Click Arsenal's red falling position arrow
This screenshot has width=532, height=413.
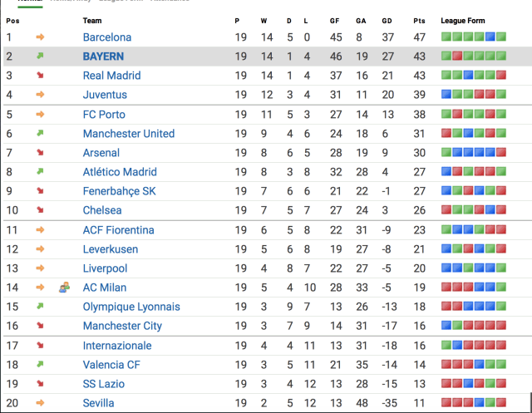pyautogui.click(x=40, y=153)
